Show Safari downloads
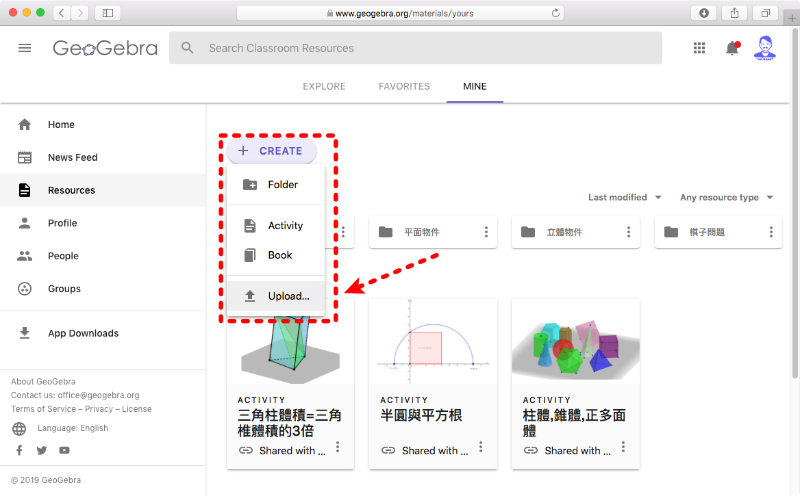Viewport: 800px width, 496px height. tap(704, 13)
